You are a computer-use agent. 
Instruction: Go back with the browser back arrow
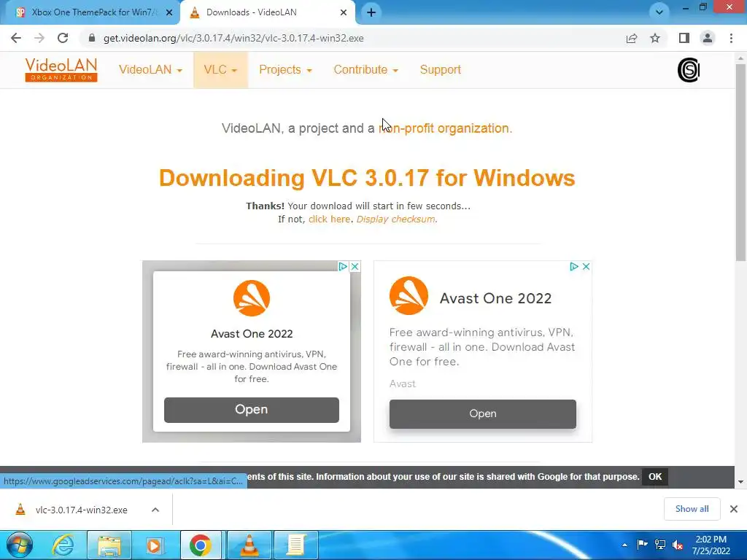pyautogui.click(x=16, y=38)
